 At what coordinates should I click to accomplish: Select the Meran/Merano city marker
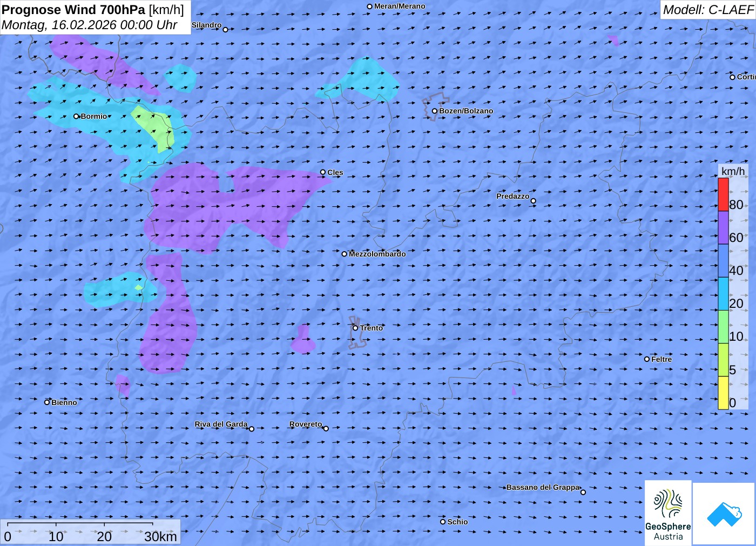point(369,6)
